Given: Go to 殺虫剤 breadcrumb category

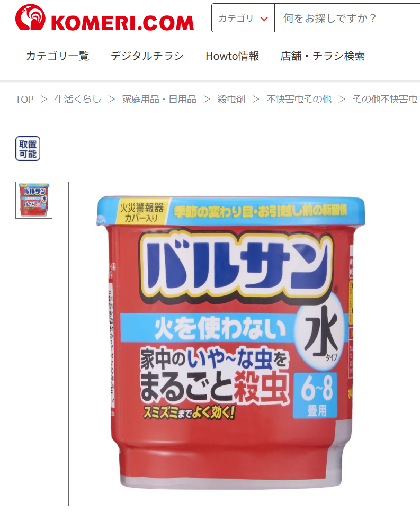Looking at the screenshot, I should click(x=231, y=99).
